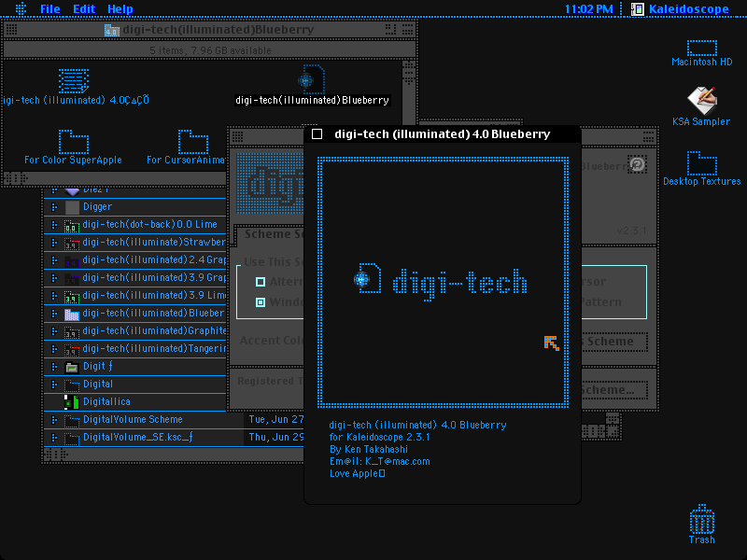Click the digi-tech banner in Kaleidoscope panel

270,183
